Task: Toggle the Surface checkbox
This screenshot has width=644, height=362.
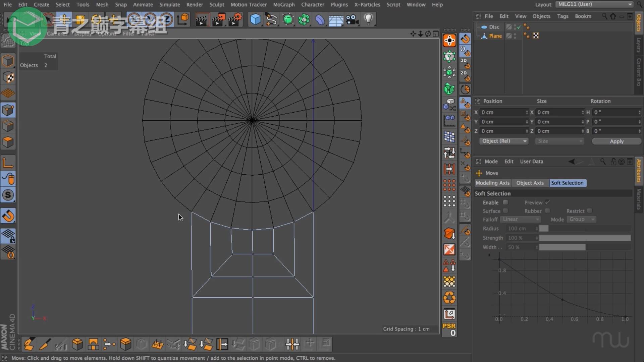Action: [x=505, y=211]
